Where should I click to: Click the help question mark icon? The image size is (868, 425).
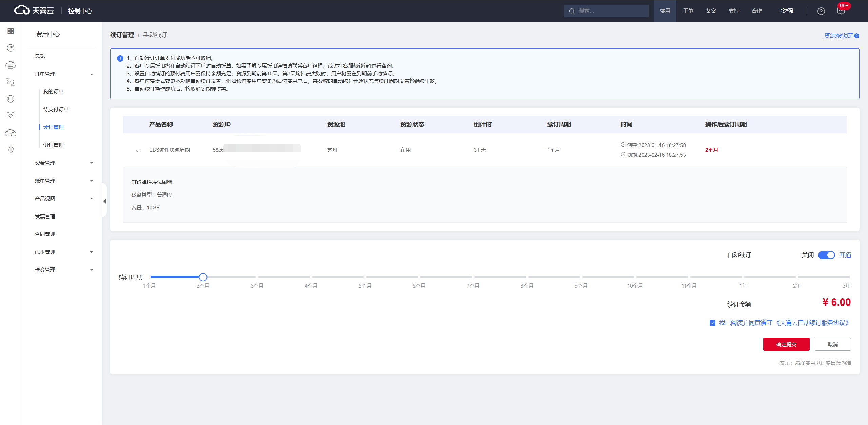coord(821,11)
